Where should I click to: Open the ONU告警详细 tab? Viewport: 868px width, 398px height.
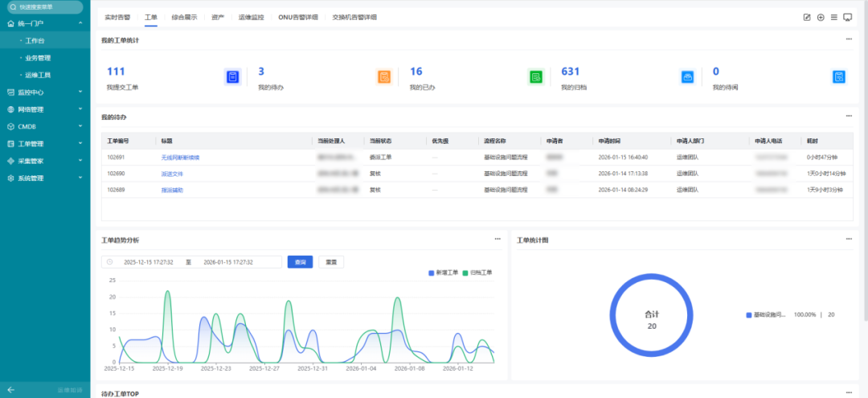[x=297, y=17]
